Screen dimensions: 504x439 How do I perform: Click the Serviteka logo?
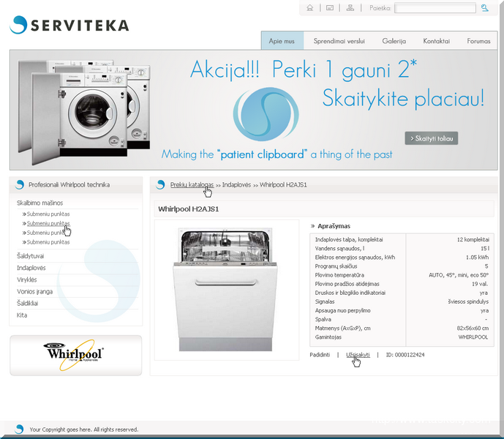69,25
